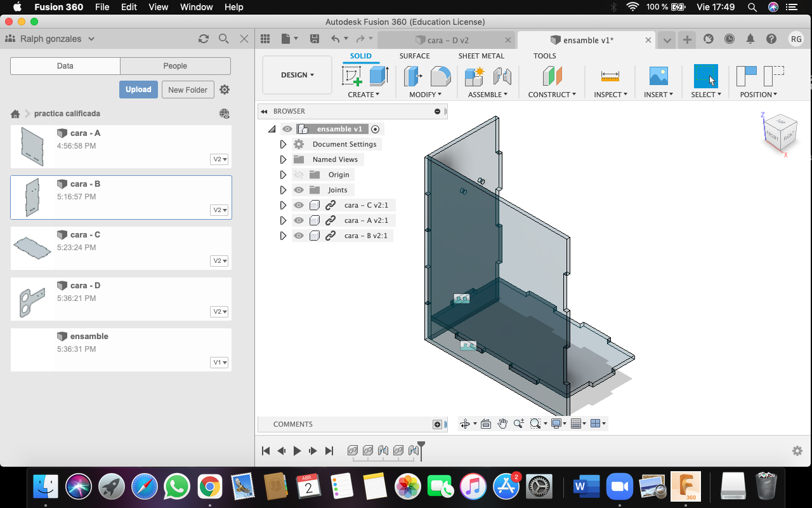Select the Create Sketch tool
Viewport: 812px width, 508px height.
pos(352,76)
